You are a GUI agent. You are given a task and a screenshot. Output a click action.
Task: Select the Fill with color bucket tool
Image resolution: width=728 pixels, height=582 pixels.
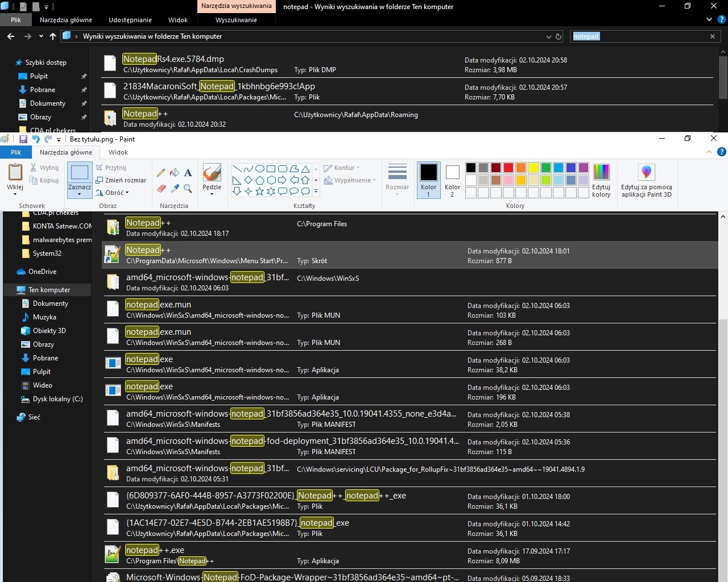pyautogui.click(x=175, y=173)
